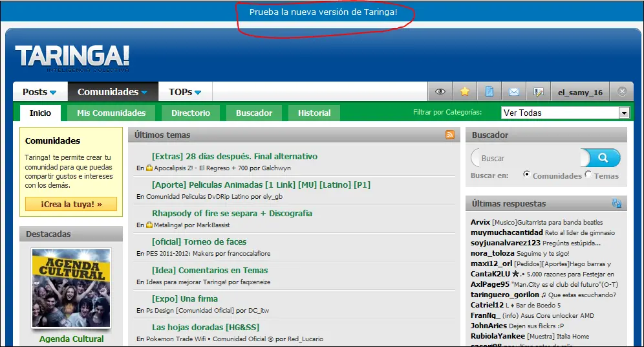
Task: Open community PES 2011-2012: Makers
Action: pos(180,253)
